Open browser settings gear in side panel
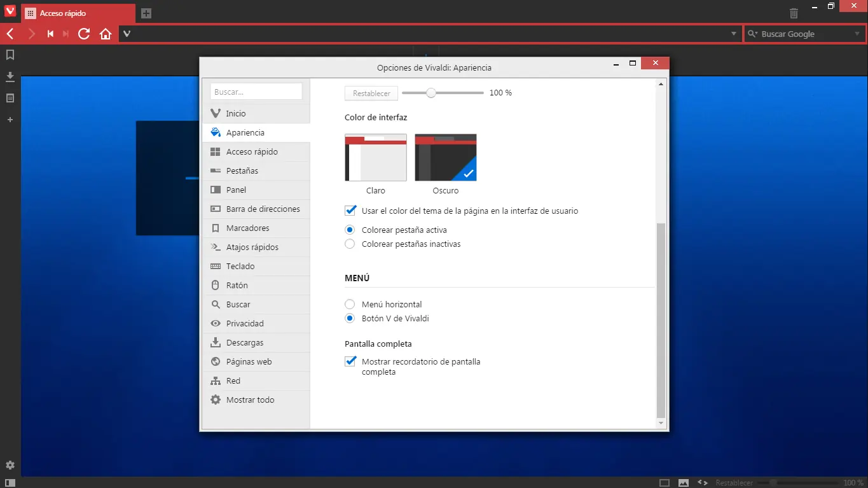868x488 pixels. pyautogui.click(x=10, y=465)
